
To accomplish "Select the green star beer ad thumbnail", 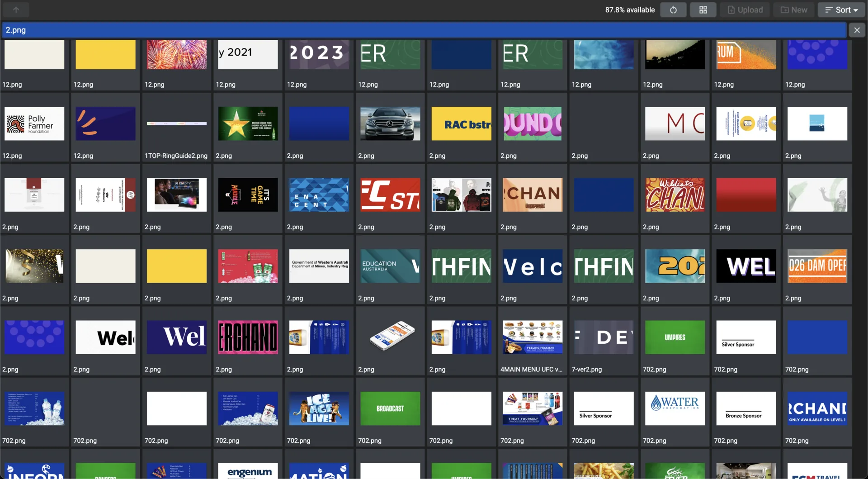I will tap(248, 123).
